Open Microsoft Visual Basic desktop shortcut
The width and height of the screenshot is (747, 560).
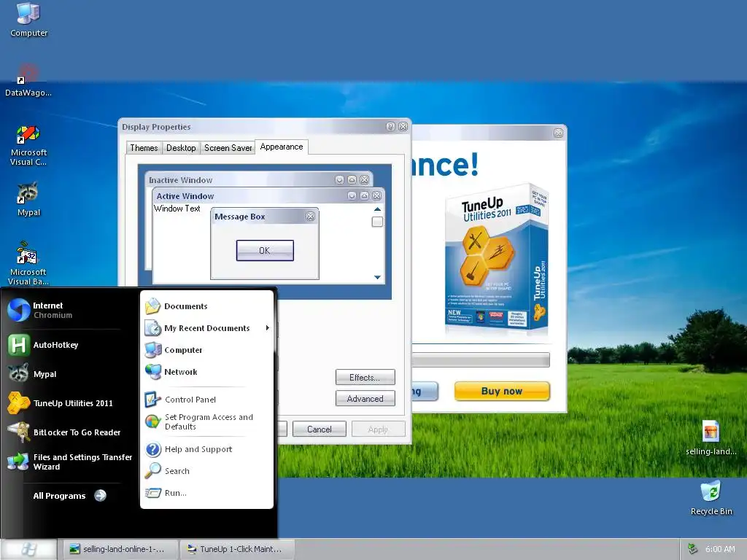pyautogui.click(x=28, y=262)
